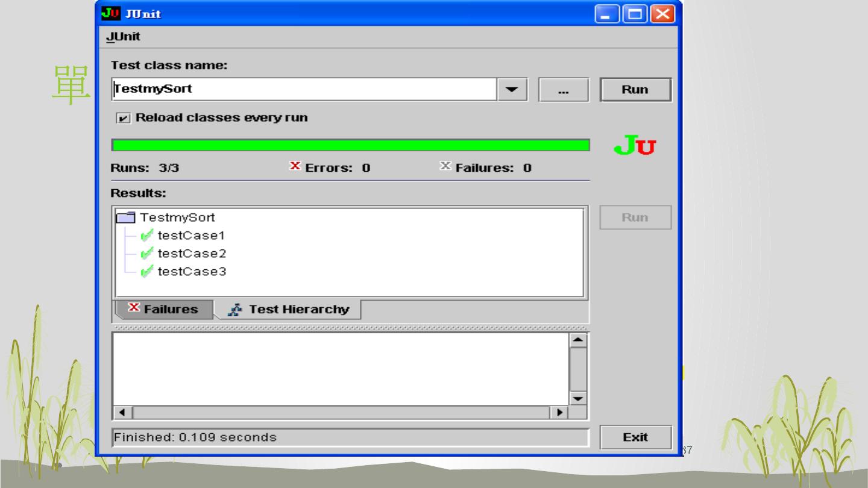Toggle the Reload classes every run checkbox
Image resolution: width=868 pixels, height=488 pixels.
122,118
